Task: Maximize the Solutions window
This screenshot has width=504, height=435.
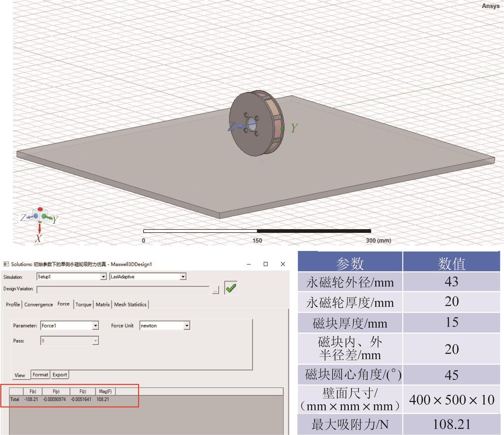Action: coord(266,264)
